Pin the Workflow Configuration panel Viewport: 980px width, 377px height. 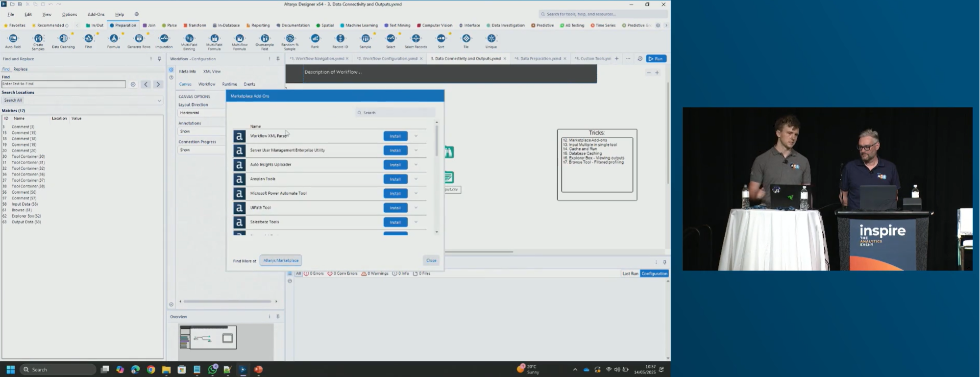(278, 59)
